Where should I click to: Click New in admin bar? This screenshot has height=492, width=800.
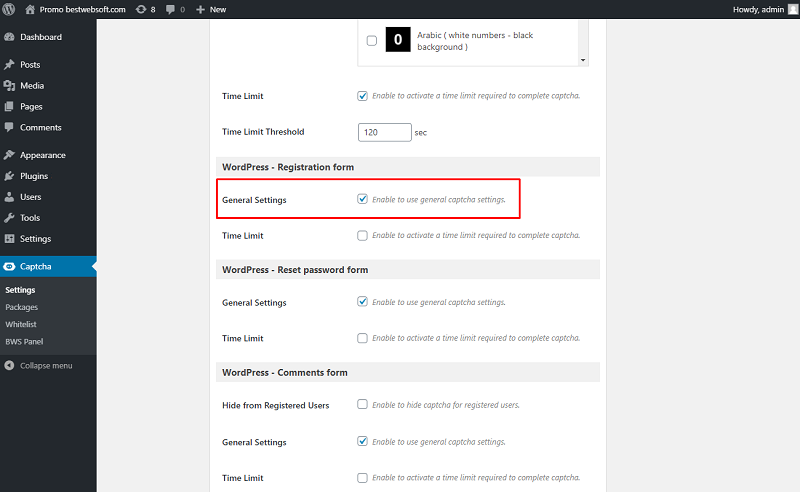click(x=218, y=9)
